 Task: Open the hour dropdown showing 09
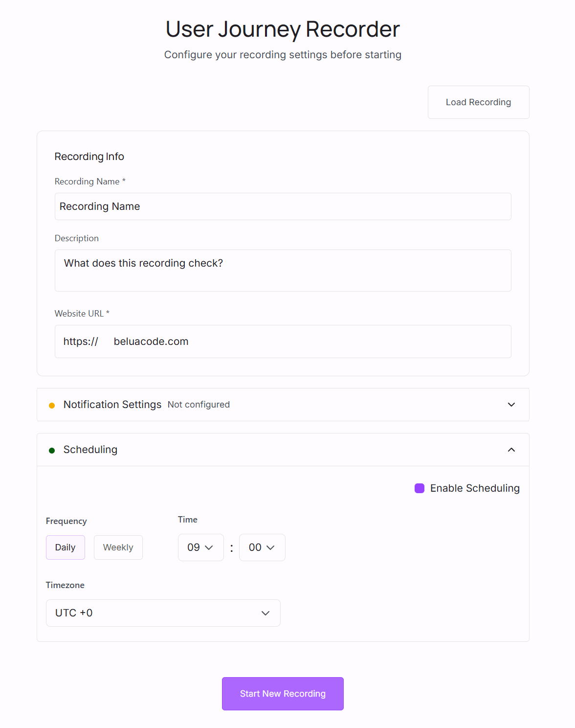click(200, 547)
